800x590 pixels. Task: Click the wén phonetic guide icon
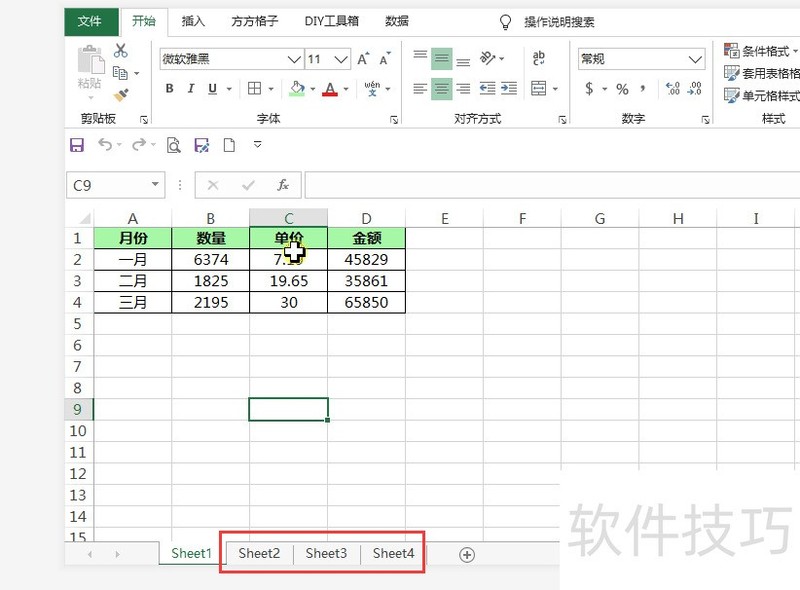[372, 88]
